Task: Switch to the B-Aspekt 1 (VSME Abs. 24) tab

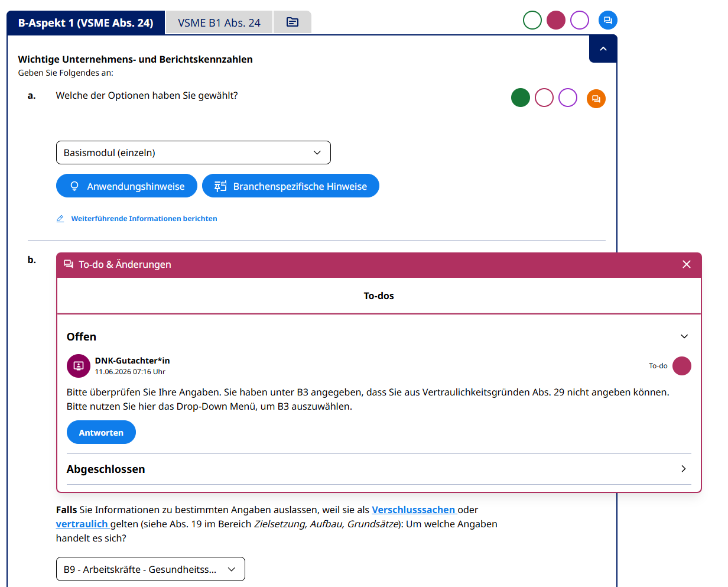Action: (x=86, y=23)
